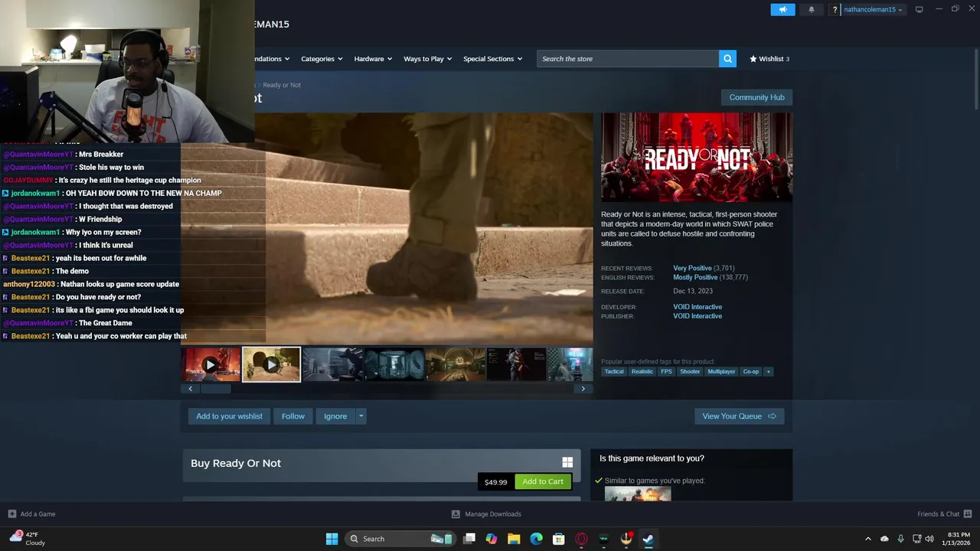Play the first red trailer thumbnail

coord(211,365)
